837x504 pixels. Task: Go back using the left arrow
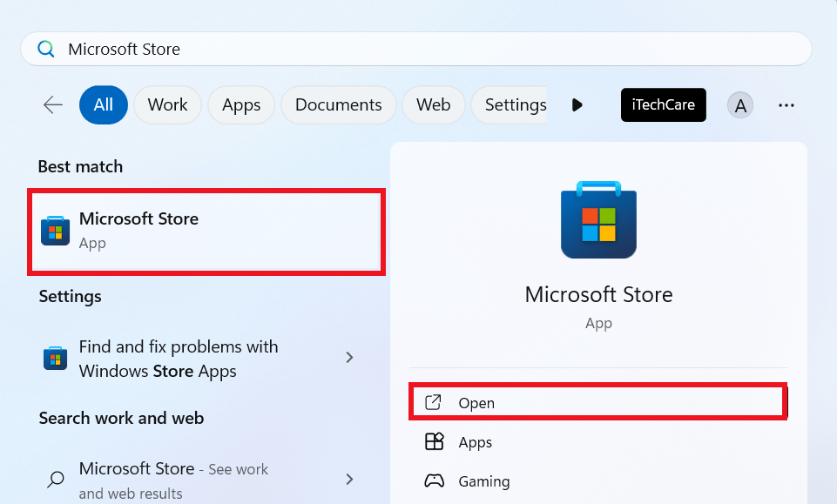[x=53, y=105]
